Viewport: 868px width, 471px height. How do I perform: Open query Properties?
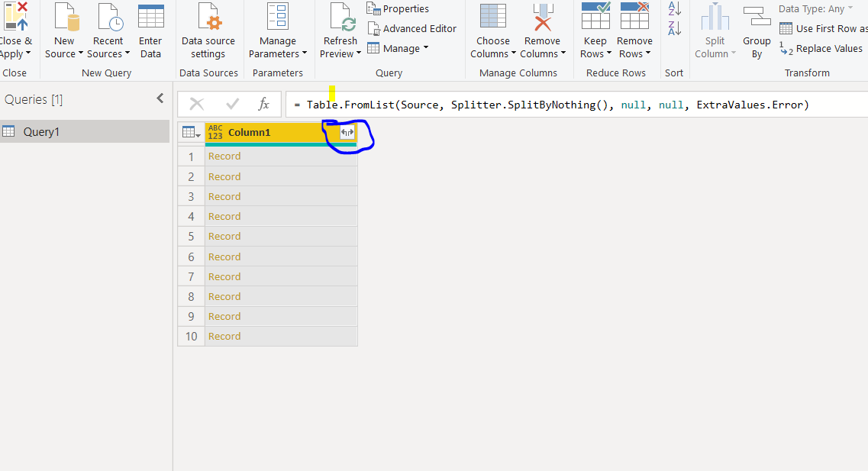coord(398,9)
